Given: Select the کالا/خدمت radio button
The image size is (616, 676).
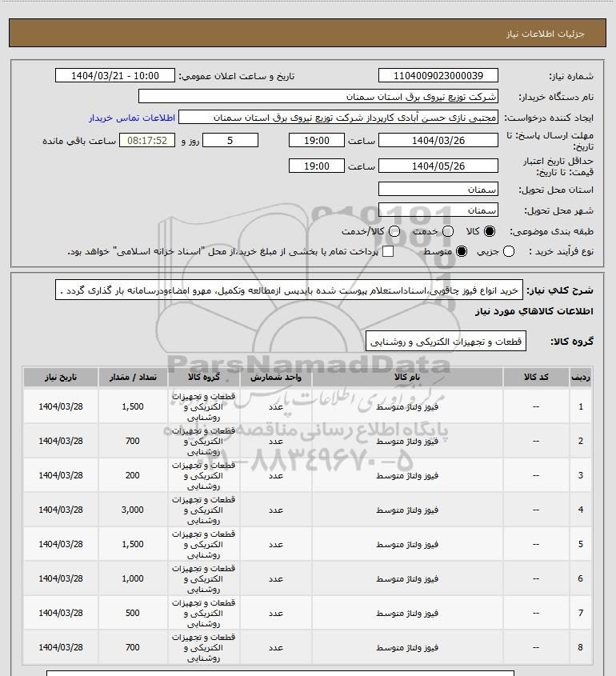Looking at the screenshot, I should [x=394, y=231].
